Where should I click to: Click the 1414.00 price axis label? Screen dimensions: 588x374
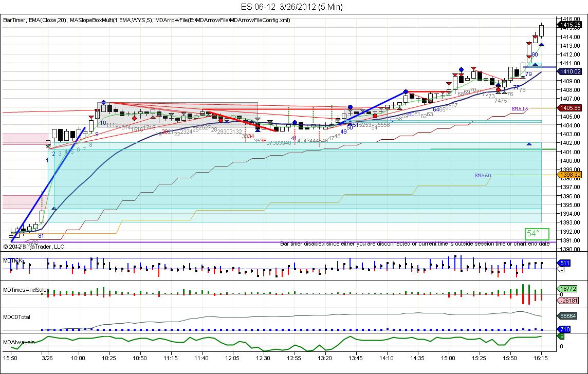tap(570, 36)
